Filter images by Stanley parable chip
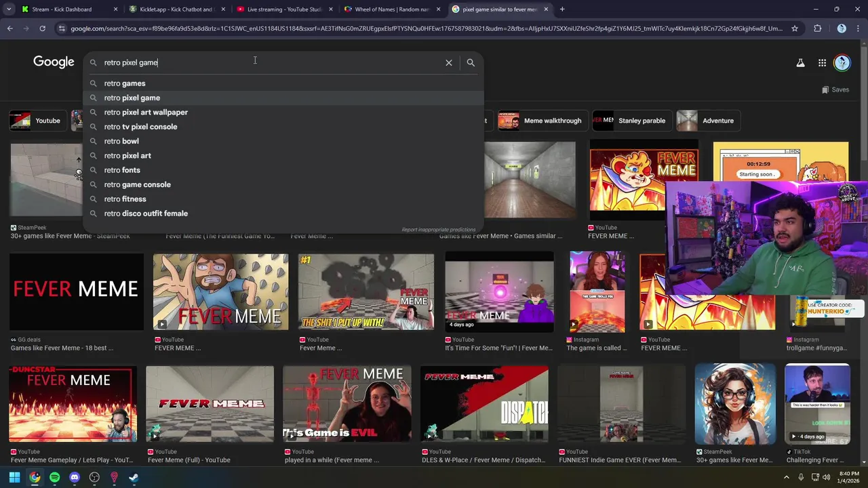This screenshot has height=488, width=868. tap(632, 121)
